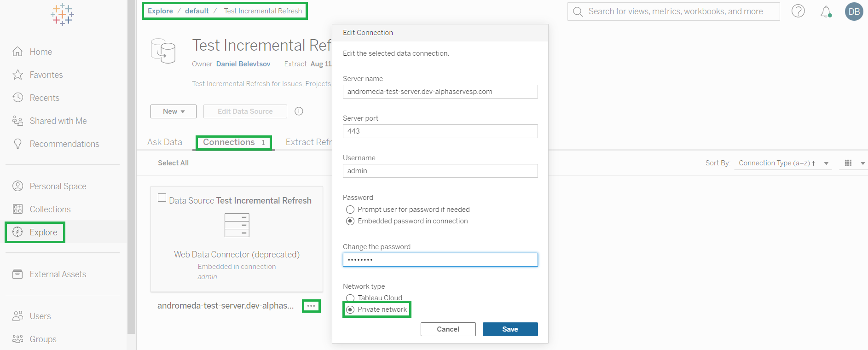
Task: Cancel the Edit Connection dialog
Action: click(448, 329)
